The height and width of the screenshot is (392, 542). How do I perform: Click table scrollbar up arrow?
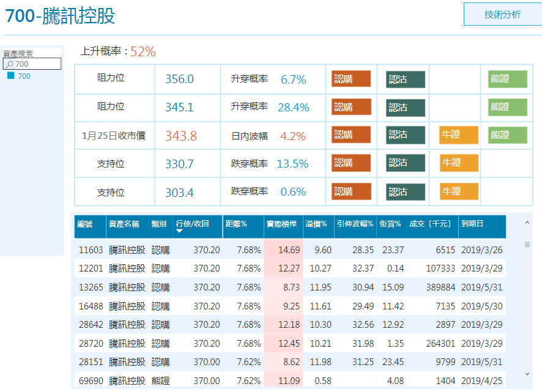point(527,223)
